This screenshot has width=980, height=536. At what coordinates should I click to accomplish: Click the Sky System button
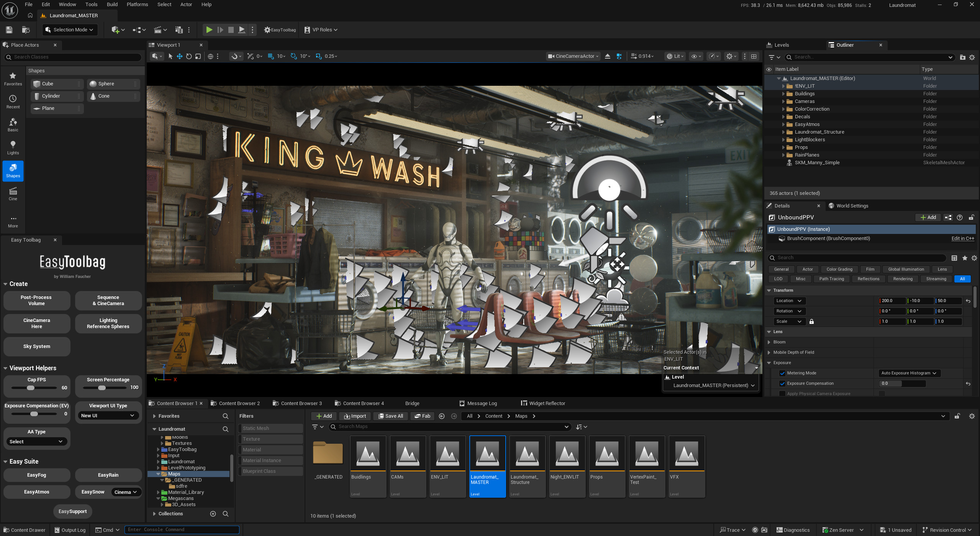point(36,346)
